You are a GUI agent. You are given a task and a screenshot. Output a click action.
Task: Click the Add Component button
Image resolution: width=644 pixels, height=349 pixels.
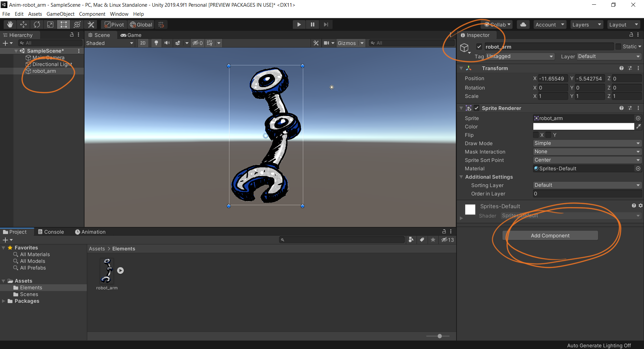click(x=550, y=236)
